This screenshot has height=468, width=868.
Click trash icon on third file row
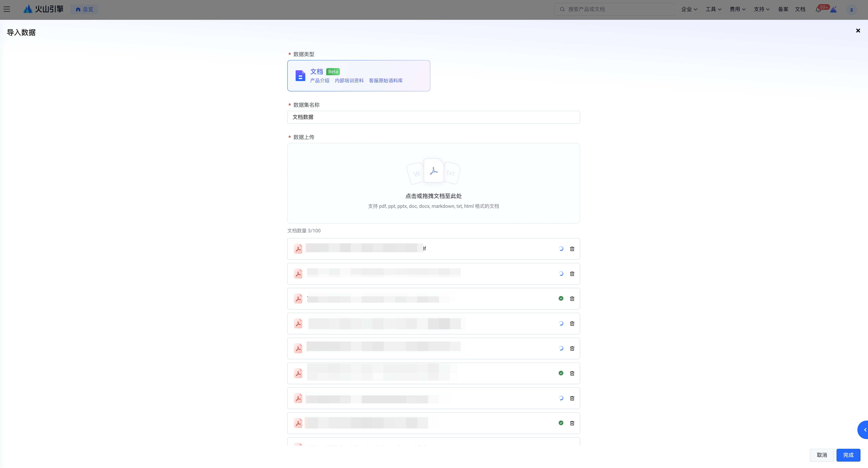pyautogui.click(x=572, y=299)
